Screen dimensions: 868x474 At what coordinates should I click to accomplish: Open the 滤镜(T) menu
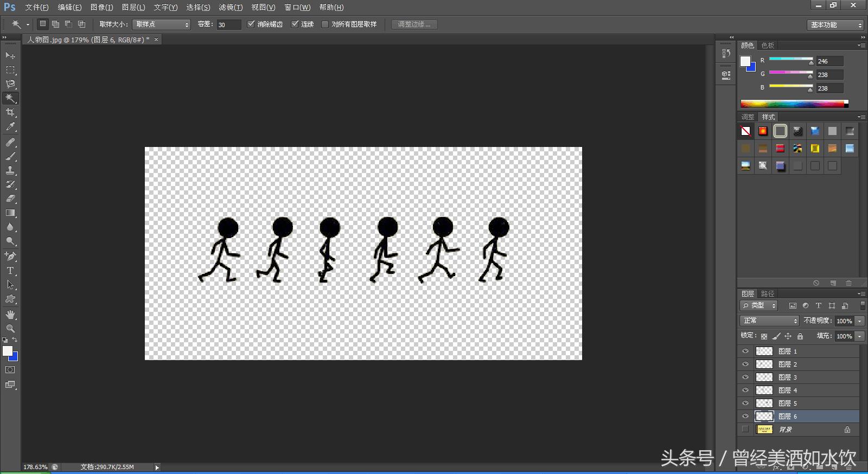tap(231, 7)
